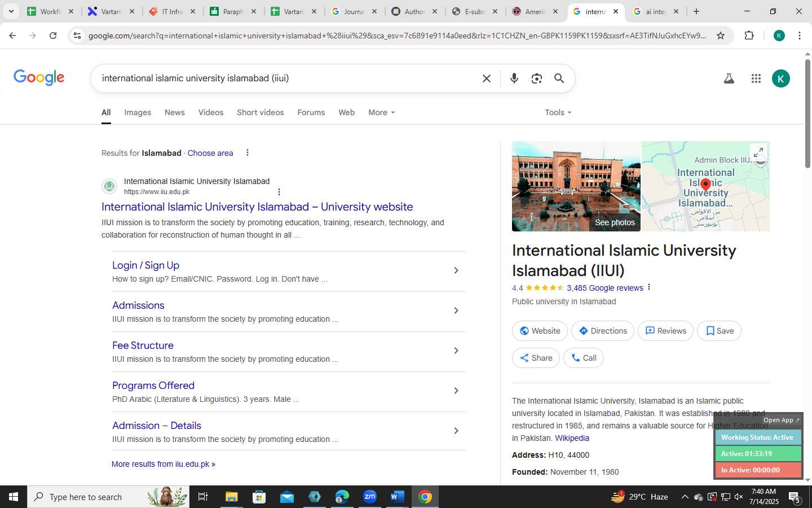
Task: Click More results from iiu.edu.pk
Action: coord(164,464)
